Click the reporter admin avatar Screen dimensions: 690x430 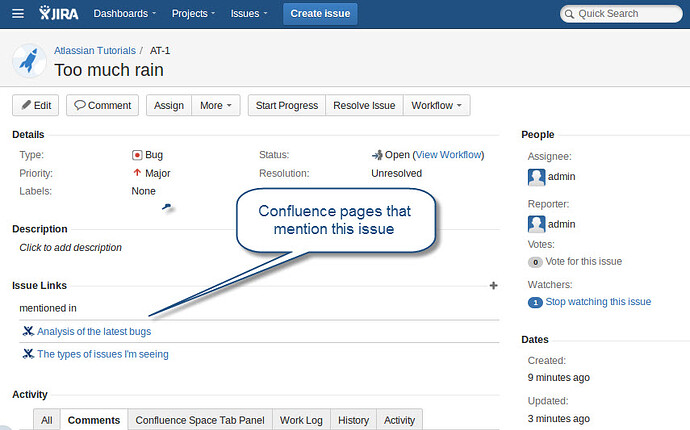536,224
